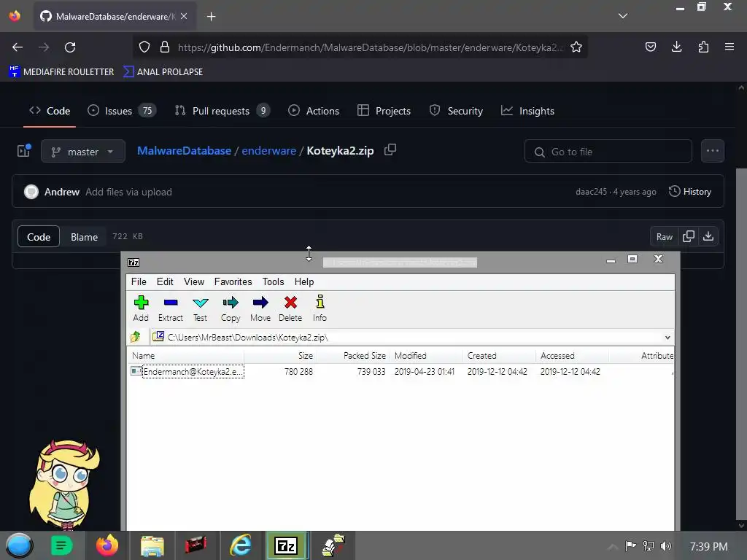Viewport: 747px width, 560px height.
Task: Open Internet Explorer from taskbar
Action: tap(241, 545)
